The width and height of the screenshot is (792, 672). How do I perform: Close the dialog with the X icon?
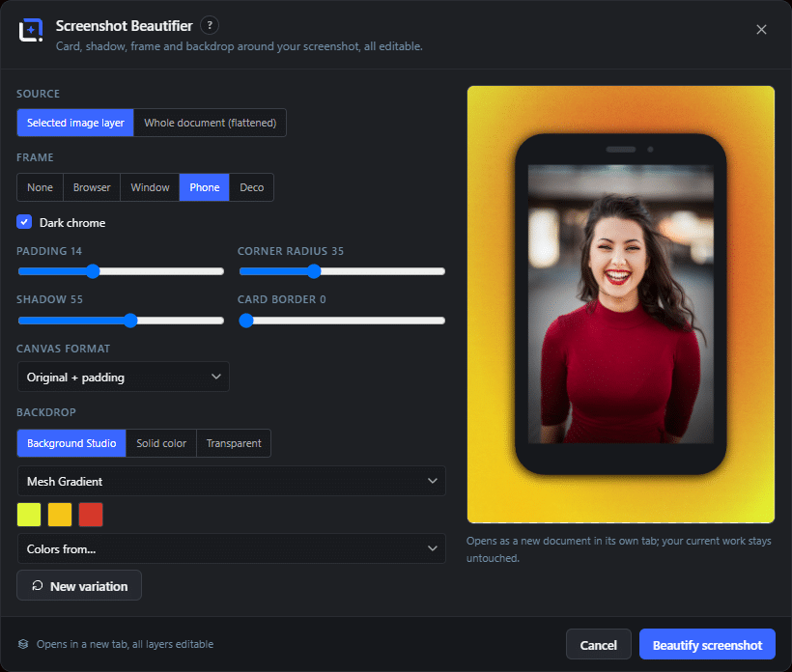coord(761,30)
